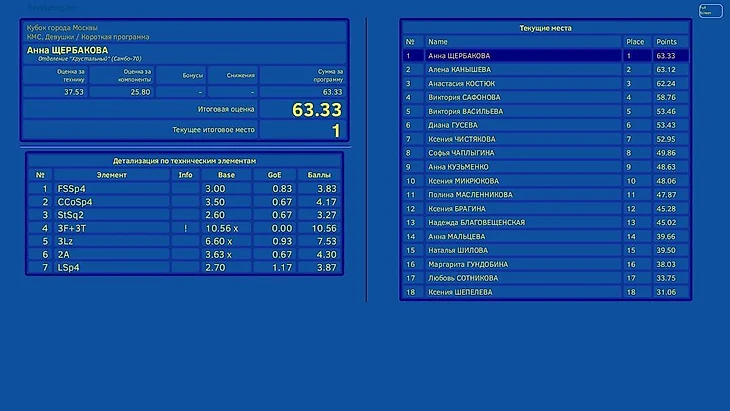Screen dimensions: 730x411
Task: Click Ксения ЧИСТЯКОВА name
Action: click(x=462, y=139)
